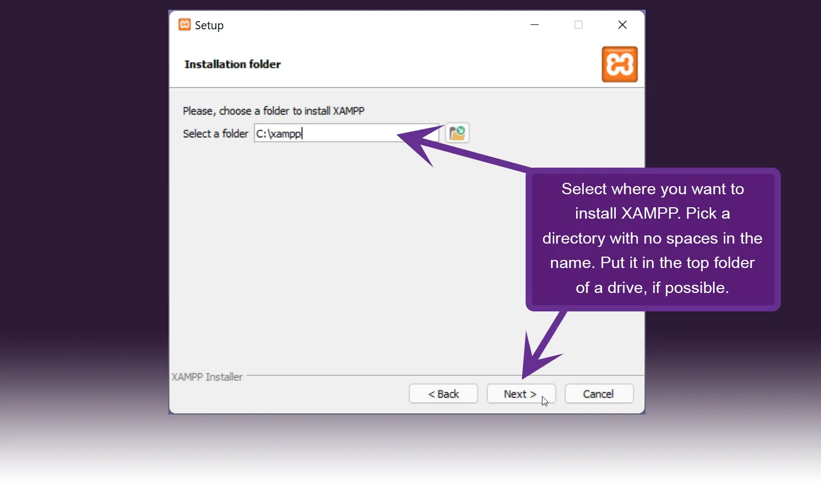Click the Installation folder heading
This screenshot has width=821, height=504.
point(232,65)
